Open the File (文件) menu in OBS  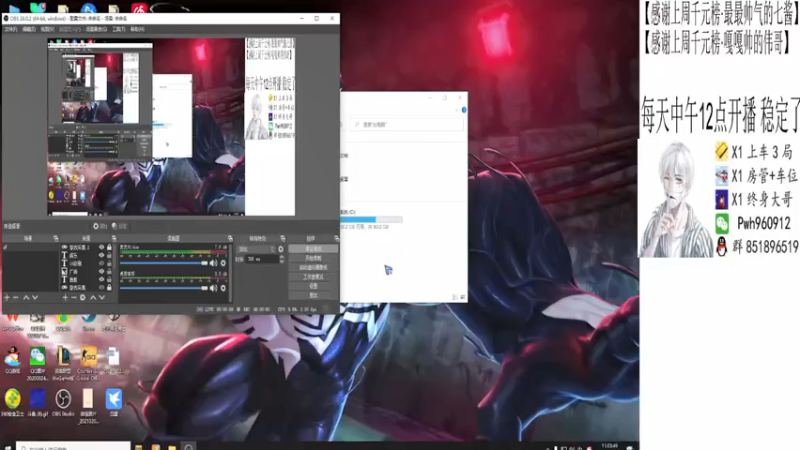click(11, 29)
